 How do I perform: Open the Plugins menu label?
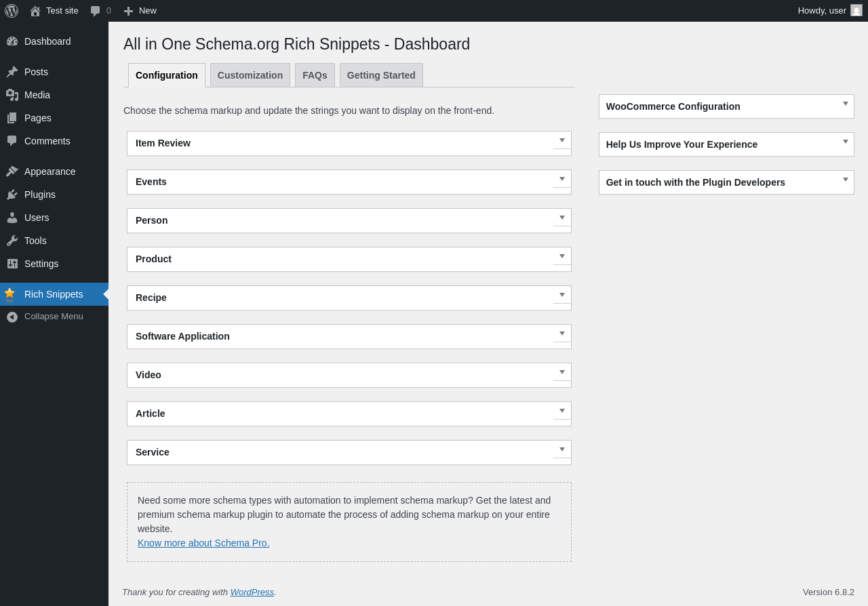[40, 195]
